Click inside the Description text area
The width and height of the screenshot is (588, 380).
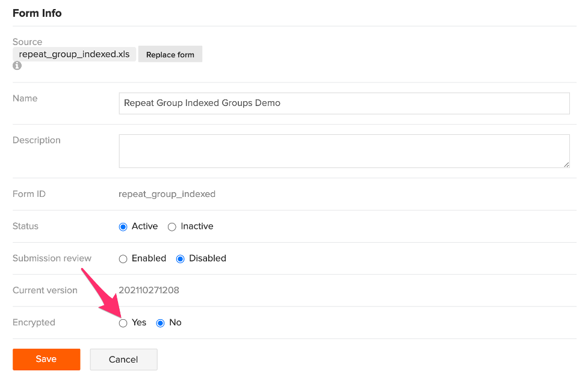coord(344,151)
